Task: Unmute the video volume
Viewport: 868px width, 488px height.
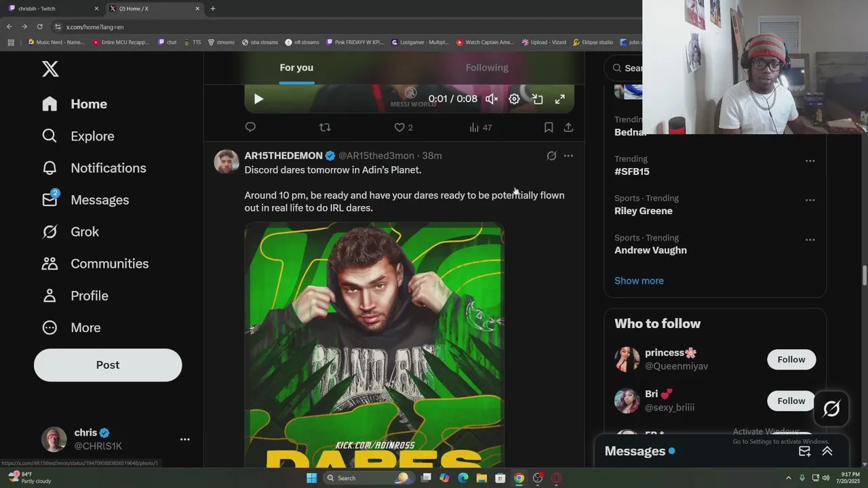Action: coord(492,99)
